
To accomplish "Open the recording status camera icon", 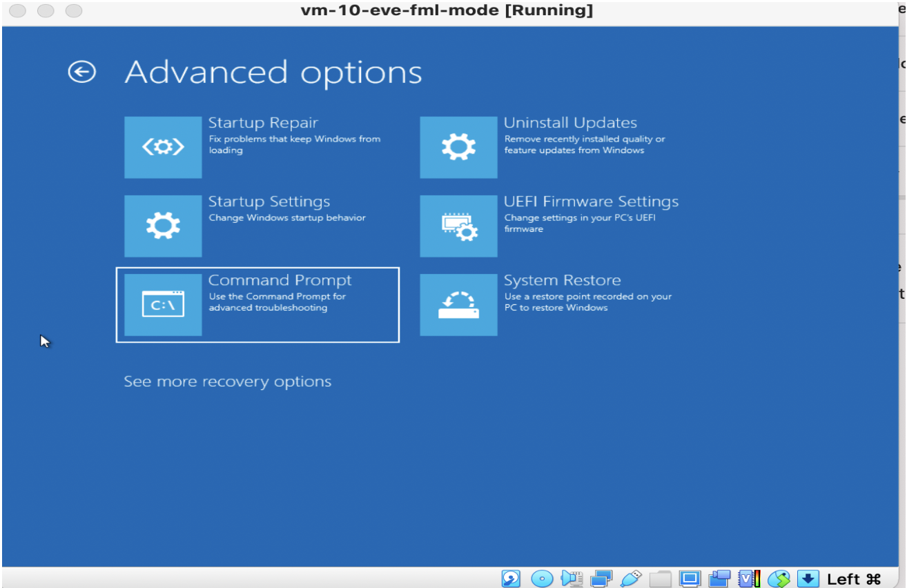I will (x=719, y=578).
